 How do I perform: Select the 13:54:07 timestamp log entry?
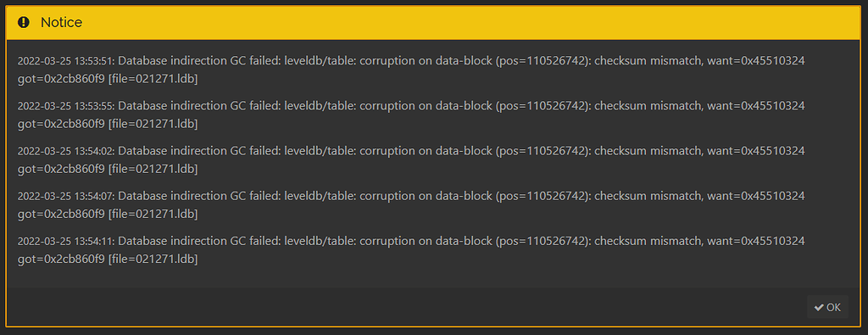(x=411, y=205)
